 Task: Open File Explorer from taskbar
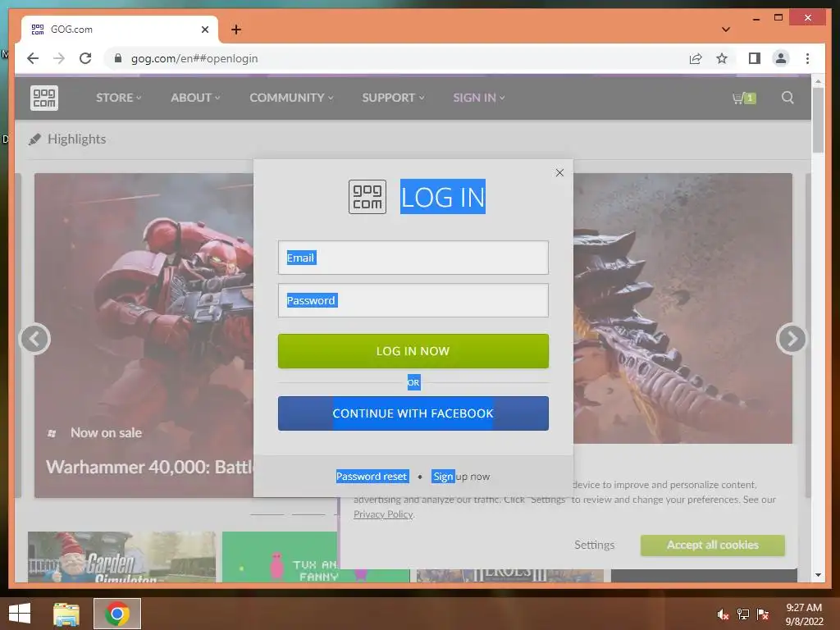point(66,614)
